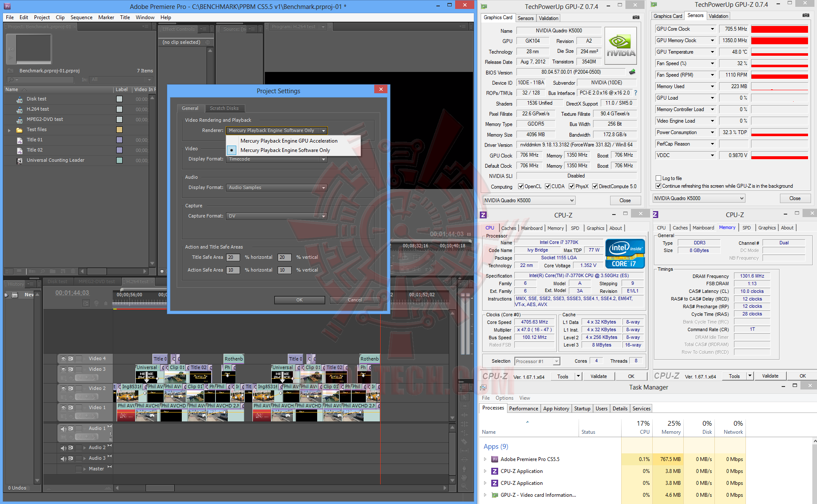817x504 pixels.
Task: Click the Adobe Premiere Pro icon in Task Manager
Action: click(x=495, y=459)
